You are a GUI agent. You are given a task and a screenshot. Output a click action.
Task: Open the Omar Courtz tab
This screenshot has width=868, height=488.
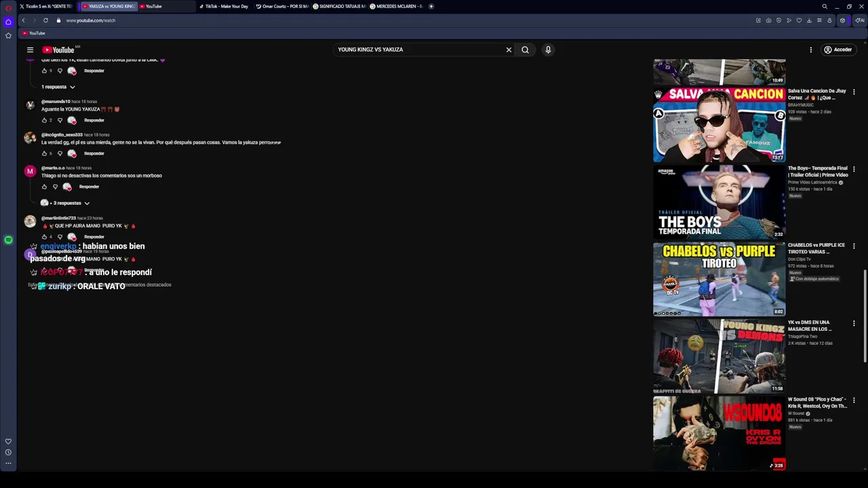282,7
